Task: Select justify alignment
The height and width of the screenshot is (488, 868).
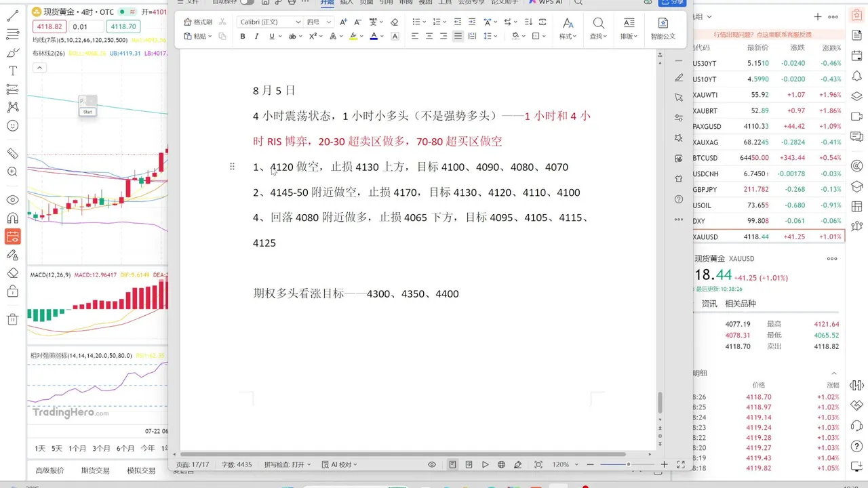Action: click(x=458, y=36)
